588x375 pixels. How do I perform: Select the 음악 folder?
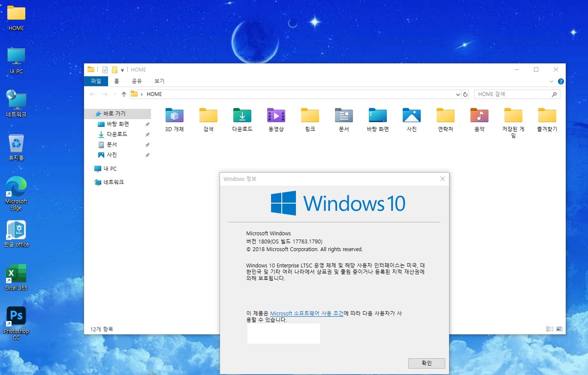click(479, 120)
